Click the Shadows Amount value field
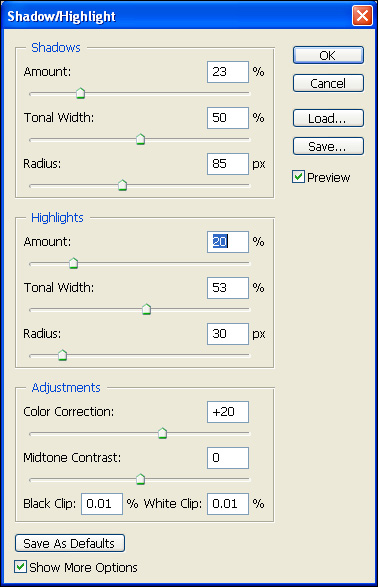Viewport: 378px width, 587px height. pos(228,72)
